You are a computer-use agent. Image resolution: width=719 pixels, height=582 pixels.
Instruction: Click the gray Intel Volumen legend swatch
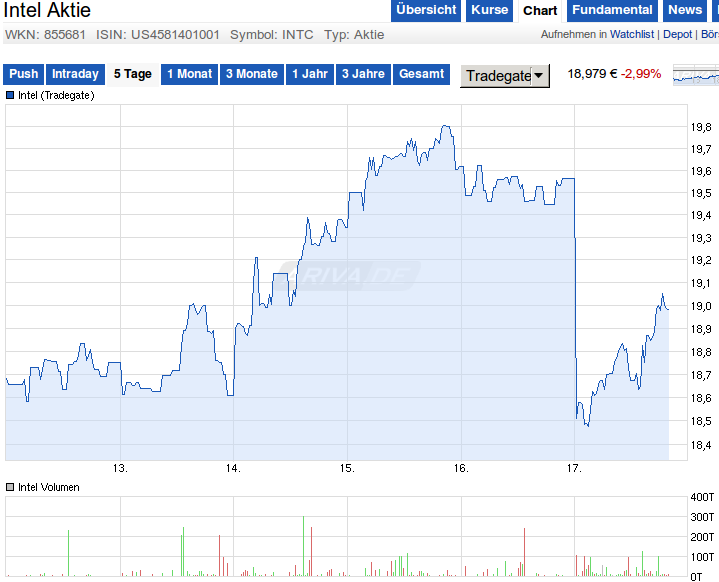10,487
